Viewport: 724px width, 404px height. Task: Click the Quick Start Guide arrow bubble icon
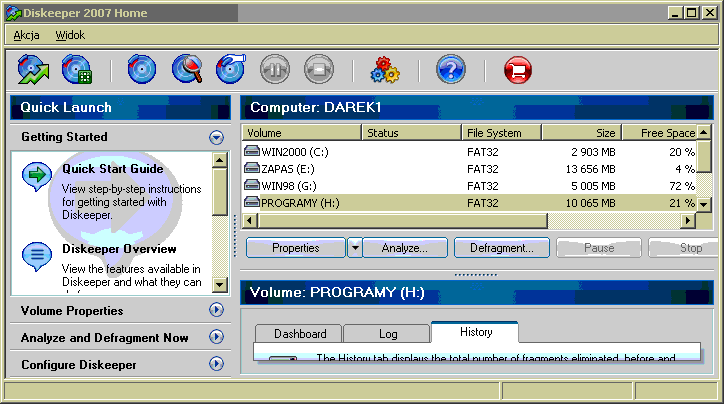pyautogui.click(x=36, y=176)
